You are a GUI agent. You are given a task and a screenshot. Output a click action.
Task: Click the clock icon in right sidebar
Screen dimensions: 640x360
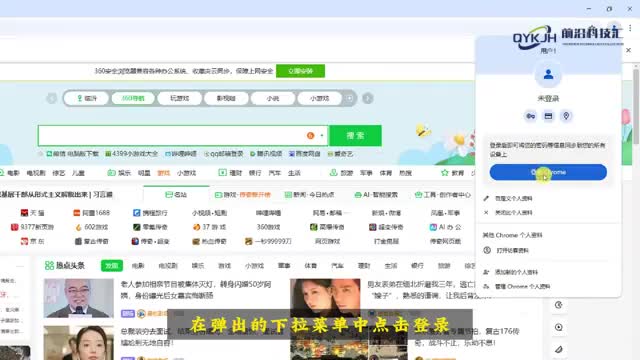559,305
